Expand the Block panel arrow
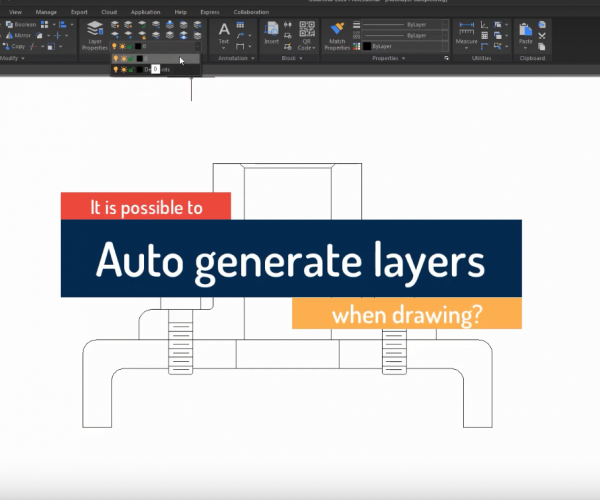 click(x=301, y=58)
